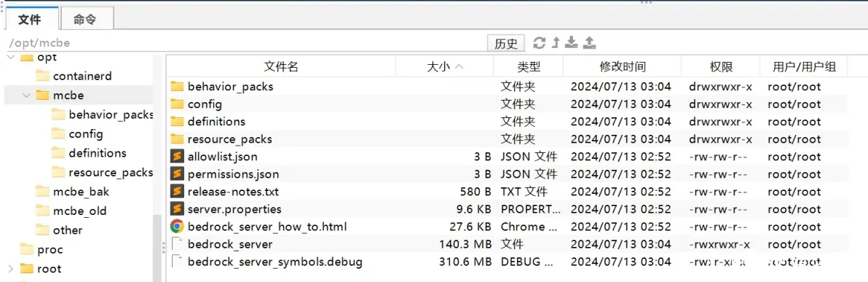Expand the root folder in tree
This screenshot has height=282, width=868.
point(10,269)
